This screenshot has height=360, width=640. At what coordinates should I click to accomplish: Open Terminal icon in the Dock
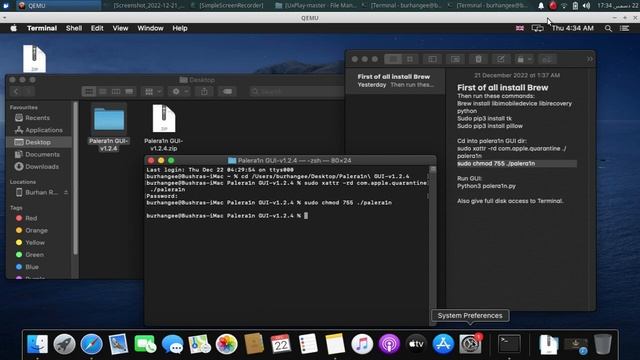509,344
